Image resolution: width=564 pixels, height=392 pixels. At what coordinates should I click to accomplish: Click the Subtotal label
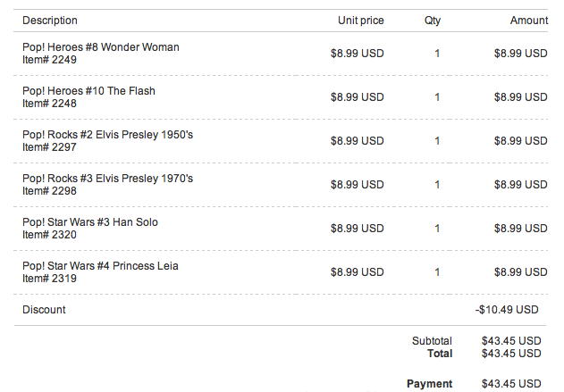tap(432, 340)
